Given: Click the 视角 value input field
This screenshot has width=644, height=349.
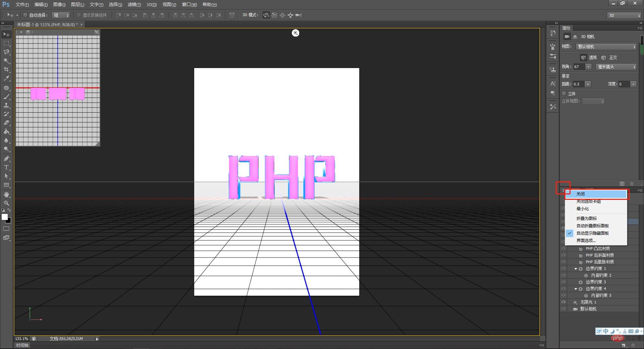Looking at the screenshot, I should (x=579, y=67).
